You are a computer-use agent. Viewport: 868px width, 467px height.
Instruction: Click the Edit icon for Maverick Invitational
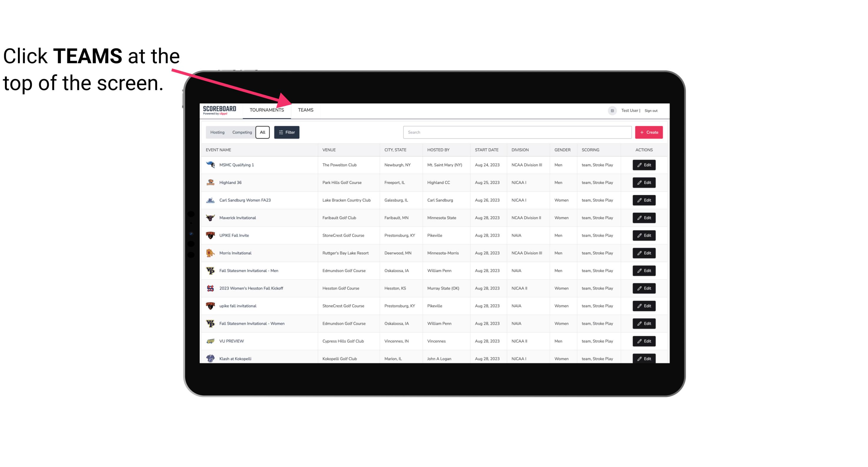[x=644, y=218]
